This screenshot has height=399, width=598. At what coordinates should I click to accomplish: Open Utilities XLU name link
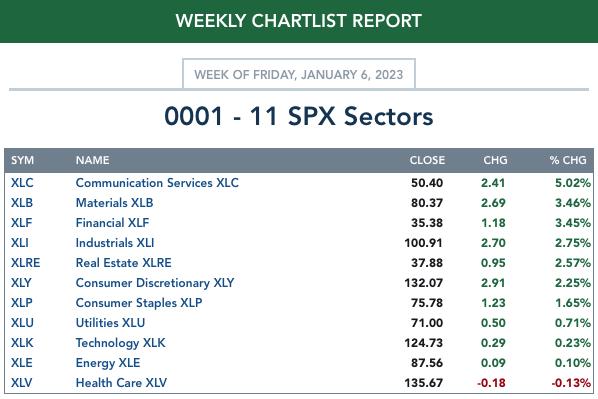(x=110, y=323)
